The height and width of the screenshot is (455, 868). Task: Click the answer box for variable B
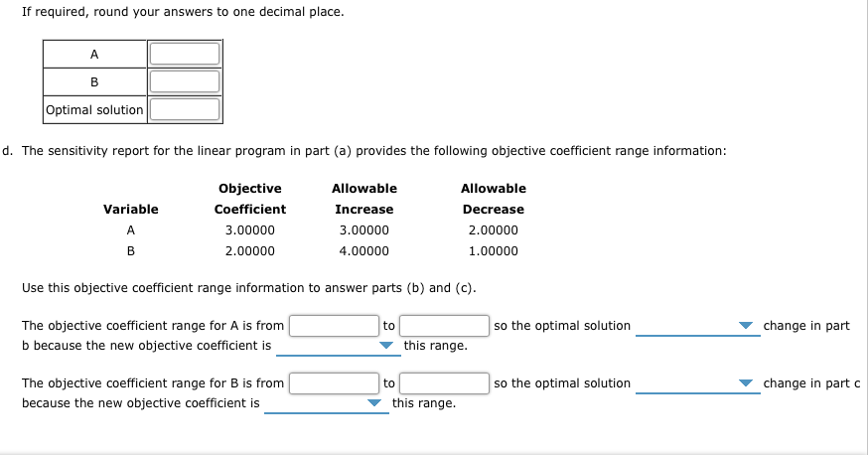185,81
